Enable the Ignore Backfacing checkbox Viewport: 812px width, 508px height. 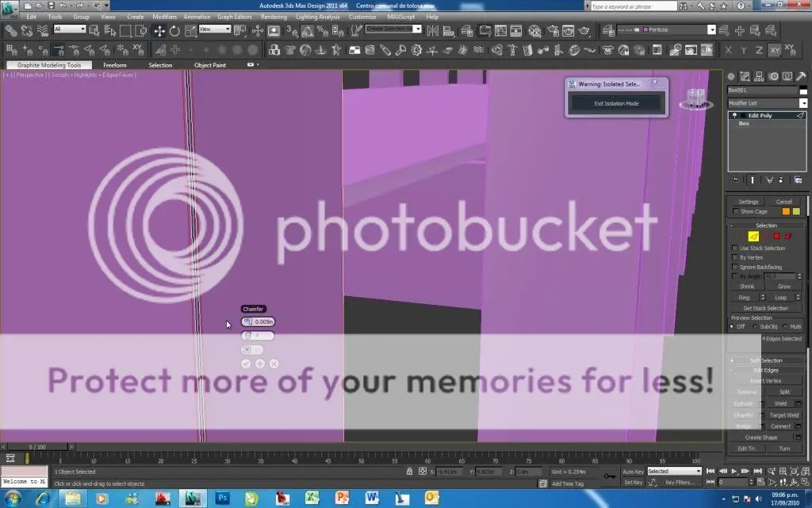point(734,267)
